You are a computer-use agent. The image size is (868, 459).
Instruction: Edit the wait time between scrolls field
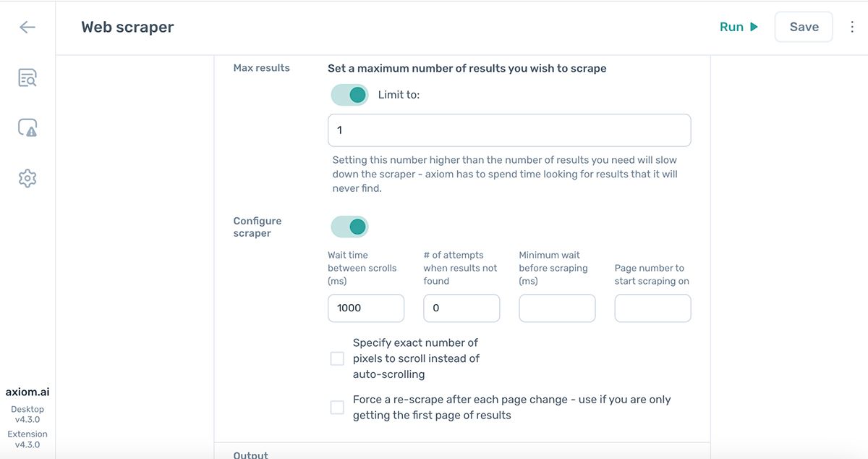[x=366, y=308]
